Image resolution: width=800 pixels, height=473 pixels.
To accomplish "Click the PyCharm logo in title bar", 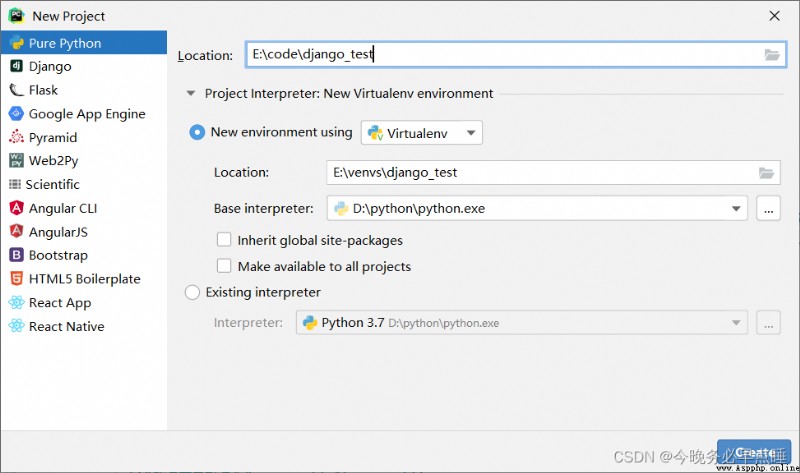I will point(17,16).
